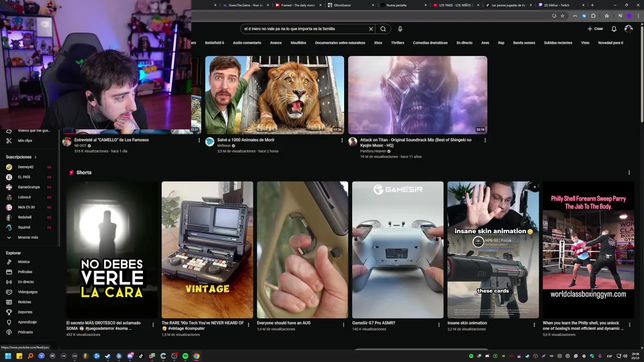Open the NO DEBES VERLE LA CARA short

point(112,250)
